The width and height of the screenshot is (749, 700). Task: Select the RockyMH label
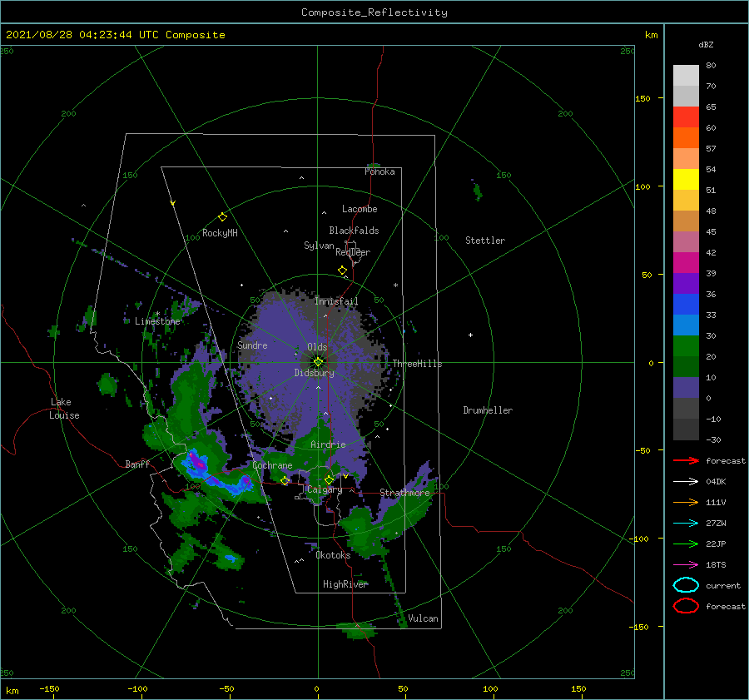[x=220, y=233]
